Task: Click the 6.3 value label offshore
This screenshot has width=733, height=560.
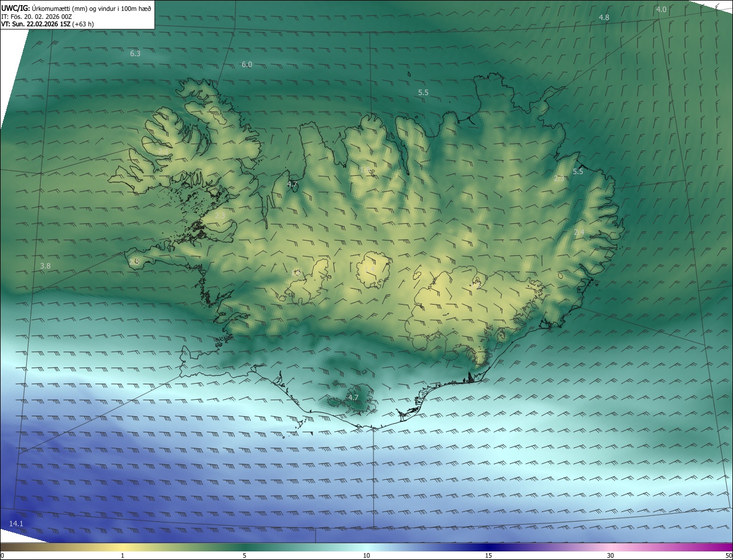Action: tap(135, 54)
